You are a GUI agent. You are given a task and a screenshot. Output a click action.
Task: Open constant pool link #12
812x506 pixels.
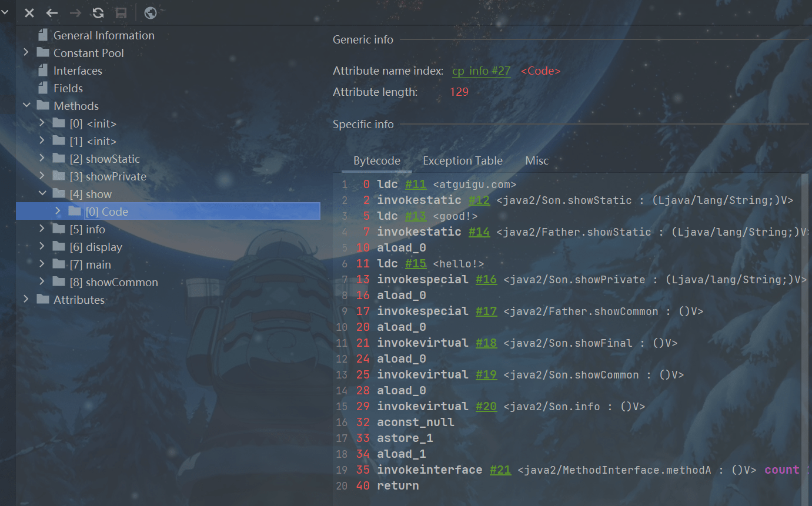coord(479,200)
